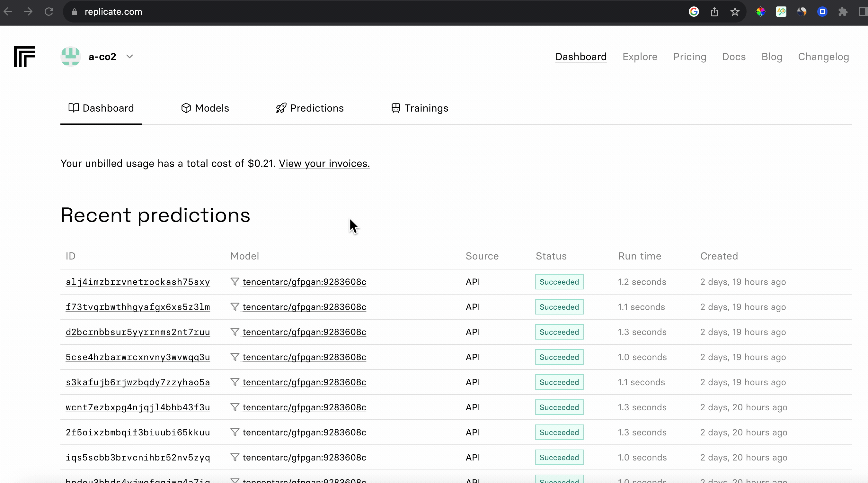Click the Google icon in address bar
The image size is (868, 483).
694,12
